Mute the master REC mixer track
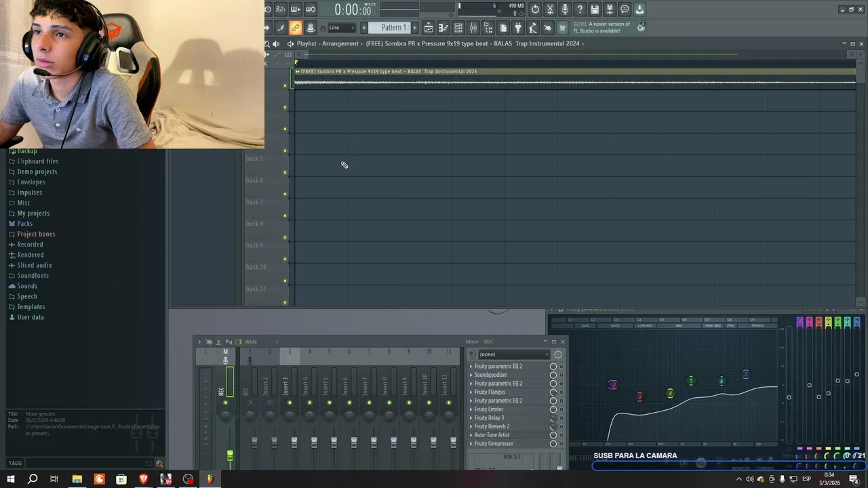The image size is (868, 488). click(x=226, y=403)
